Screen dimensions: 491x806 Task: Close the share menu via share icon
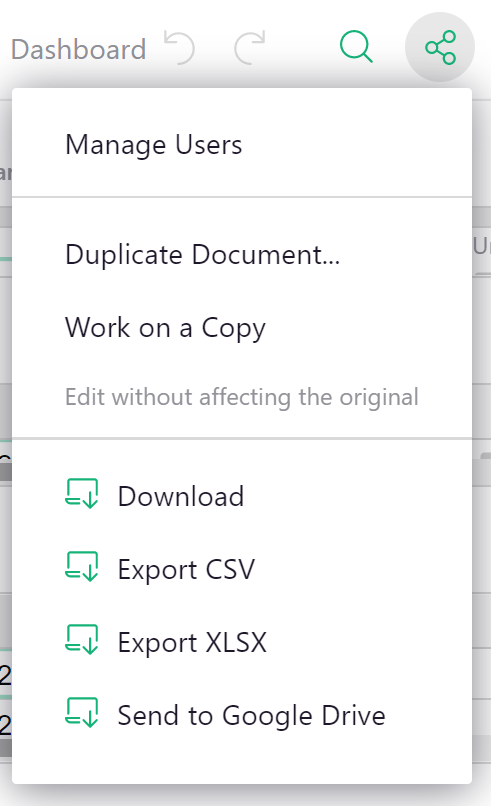coord(440,47)
